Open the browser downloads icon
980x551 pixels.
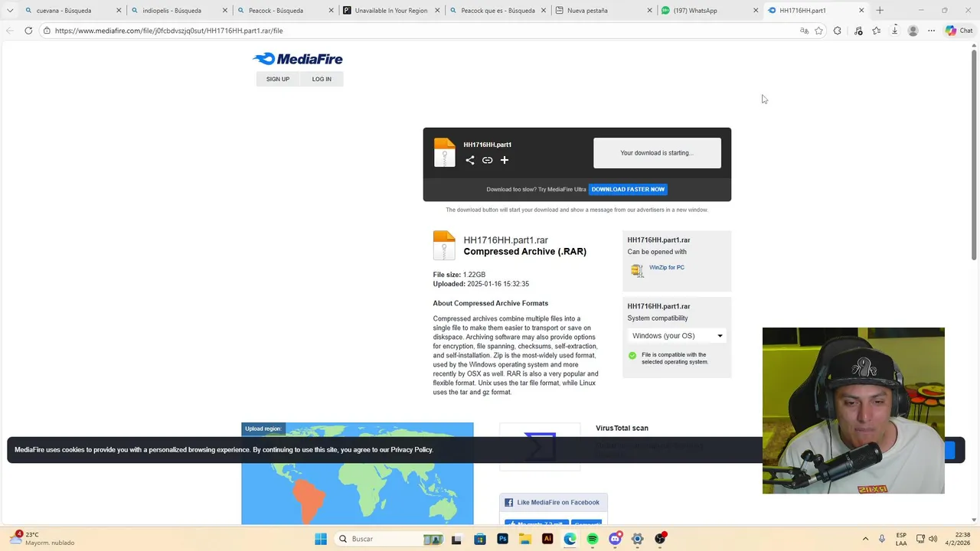click(894, 31)
